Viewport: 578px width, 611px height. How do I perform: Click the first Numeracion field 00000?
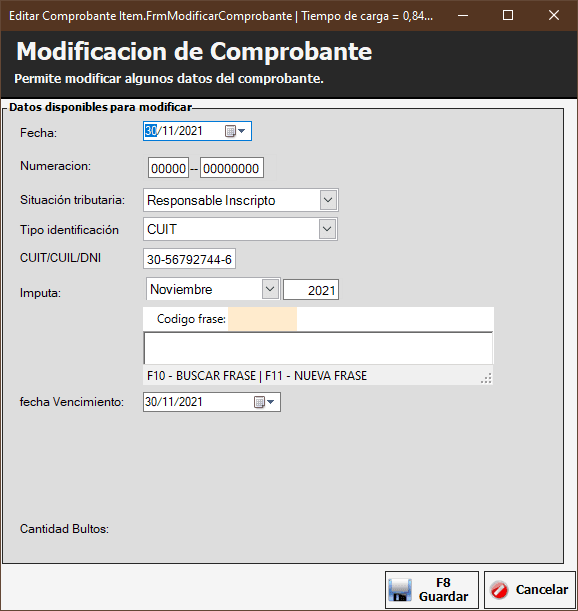(168, 168)
